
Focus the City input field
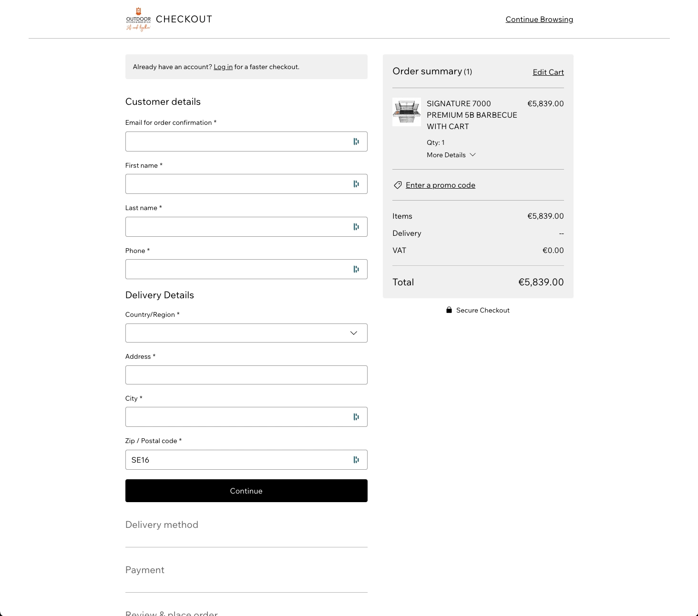[x=246, y=417]
